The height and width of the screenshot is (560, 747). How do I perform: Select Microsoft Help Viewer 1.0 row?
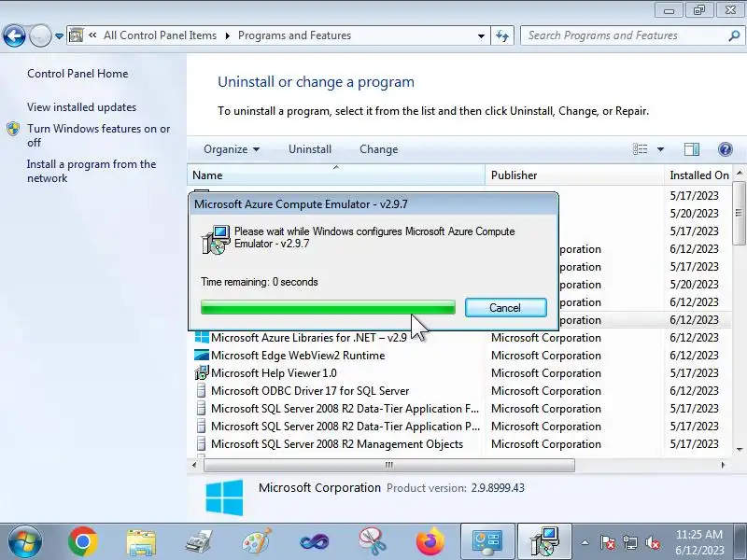point(458,372)
